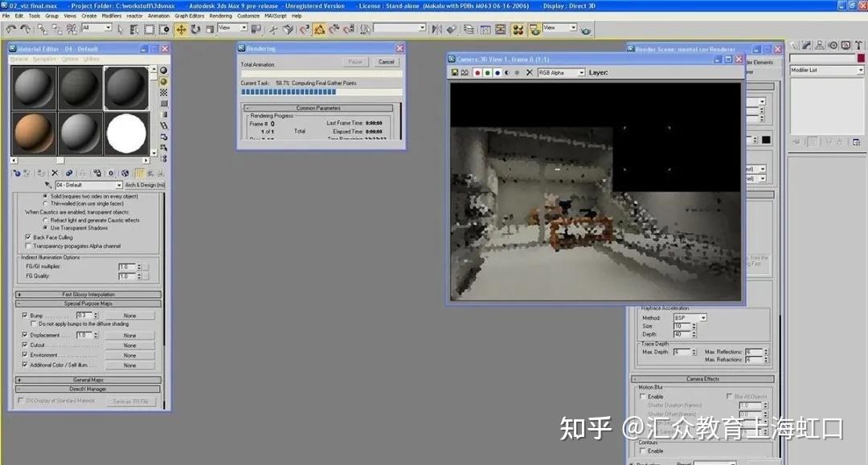Select the Select and Rotate tool
Viewport: 868px width, 465px height.
tap(194, 30)
